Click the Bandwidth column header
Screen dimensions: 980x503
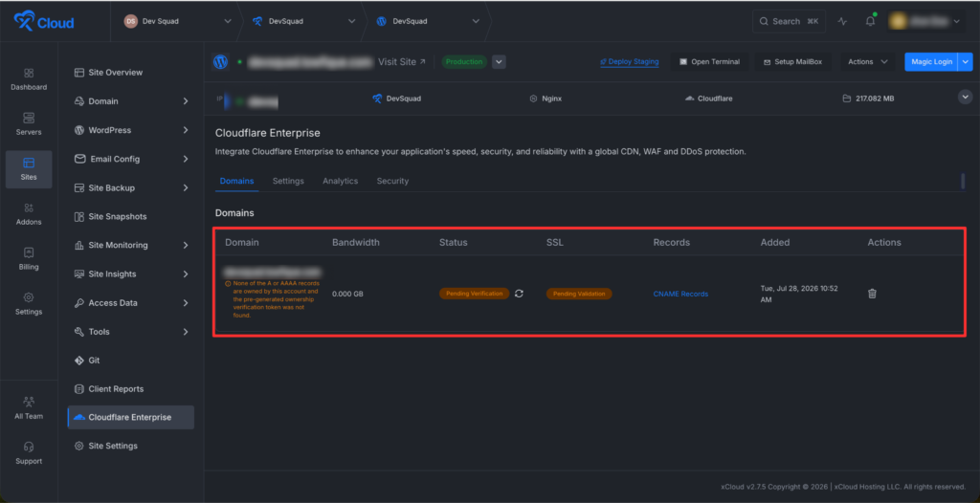(356, 243)
